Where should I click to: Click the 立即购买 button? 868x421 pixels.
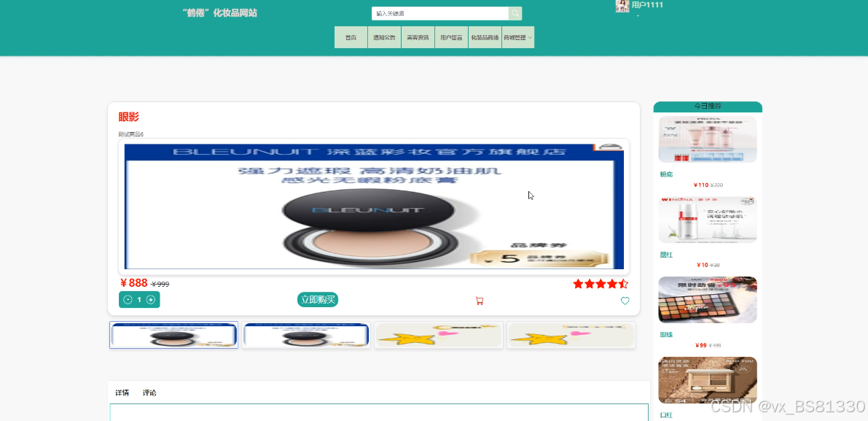click(318, 300)
